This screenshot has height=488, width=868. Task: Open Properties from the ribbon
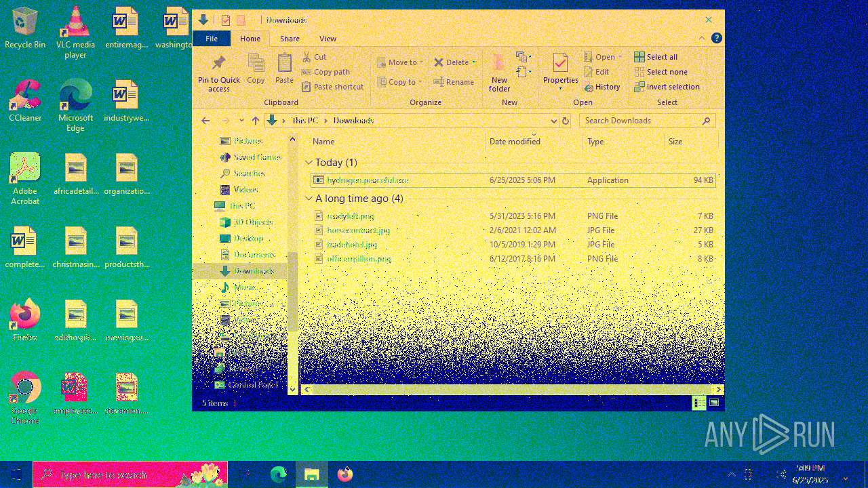(x=560, y=73)
